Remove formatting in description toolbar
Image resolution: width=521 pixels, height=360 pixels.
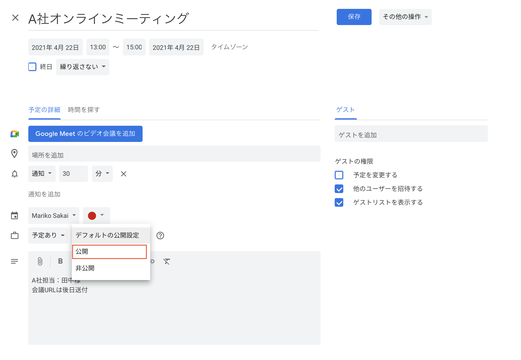[166, 261]
